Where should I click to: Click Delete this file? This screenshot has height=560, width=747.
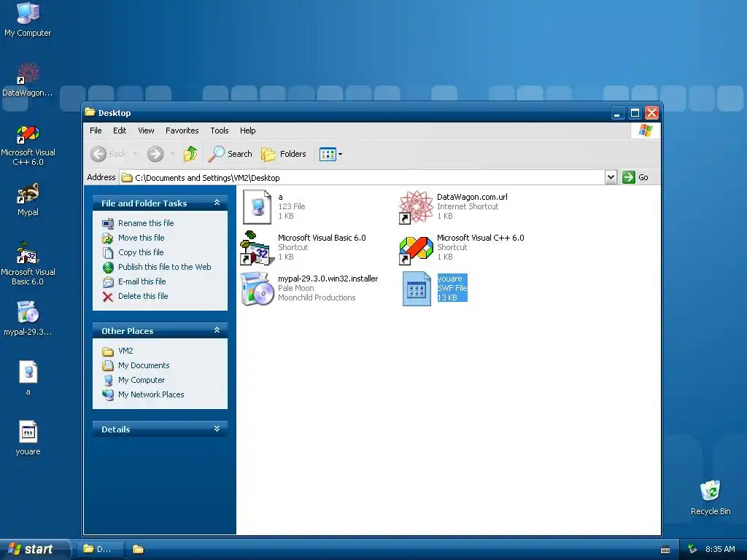coord(143,296)
